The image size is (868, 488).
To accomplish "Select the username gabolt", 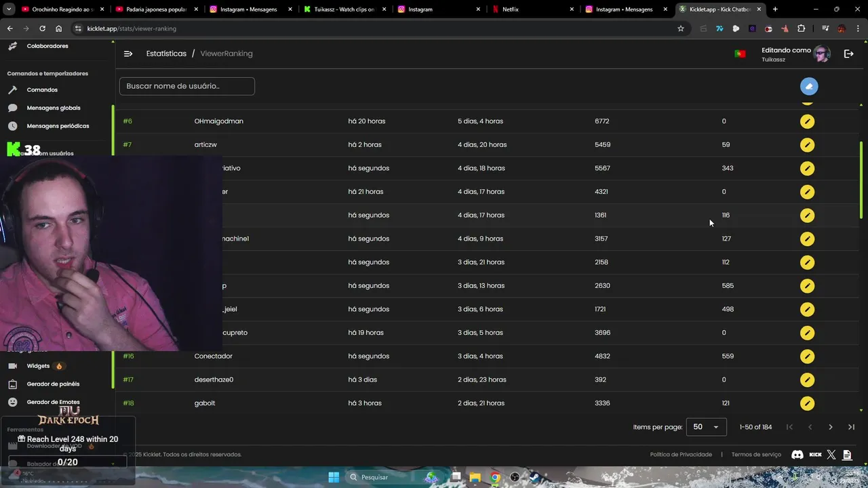I will pos(205,403).
